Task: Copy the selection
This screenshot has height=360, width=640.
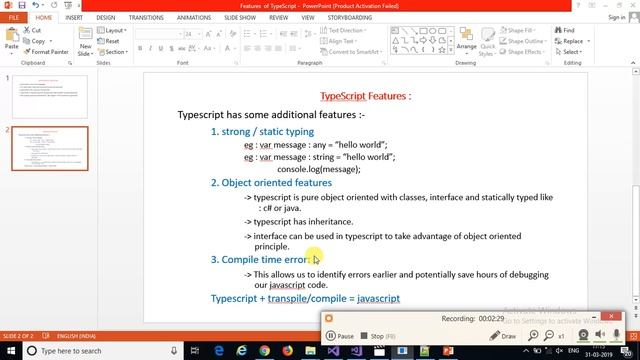Action: pyautogui.click(x=35, y=41)
